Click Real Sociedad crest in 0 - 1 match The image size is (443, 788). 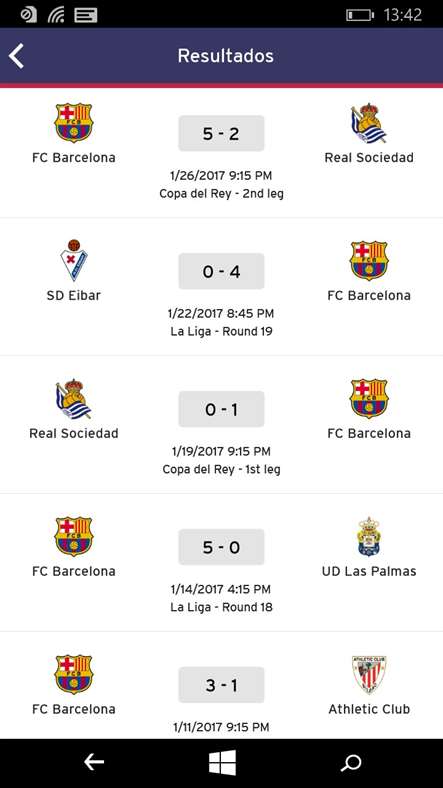click(74, 399)
